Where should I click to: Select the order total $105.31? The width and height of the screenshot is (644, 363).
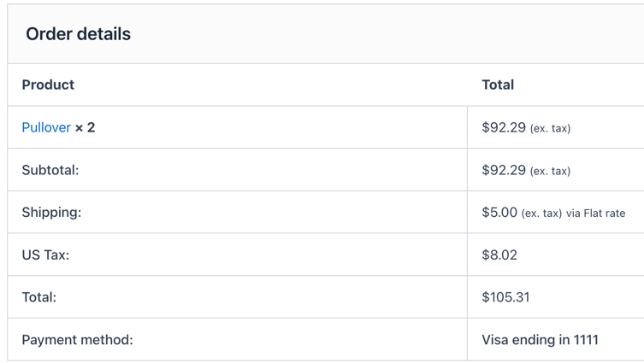tap(505, 297)
